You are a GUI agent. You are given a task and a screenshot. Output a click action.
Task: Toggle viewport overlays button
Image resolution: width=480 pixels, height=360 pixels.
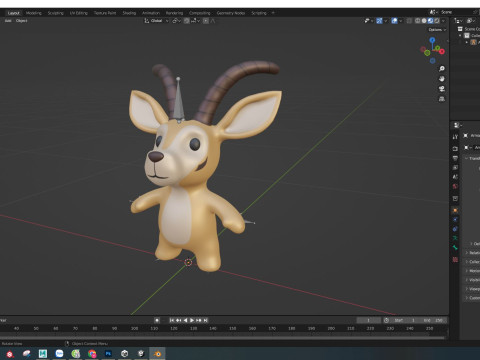click(394, 21)
